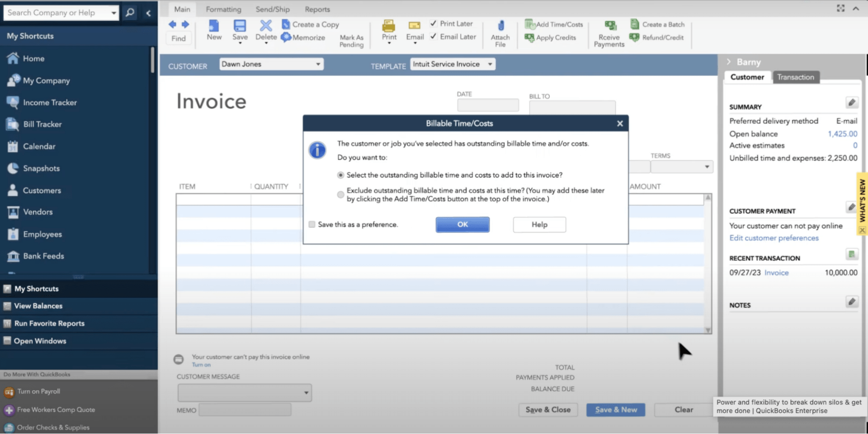Expand the Customer Message dropdown
Image resolution: width=868 pixels, height=434 pixels.
(x=306, y=392)
